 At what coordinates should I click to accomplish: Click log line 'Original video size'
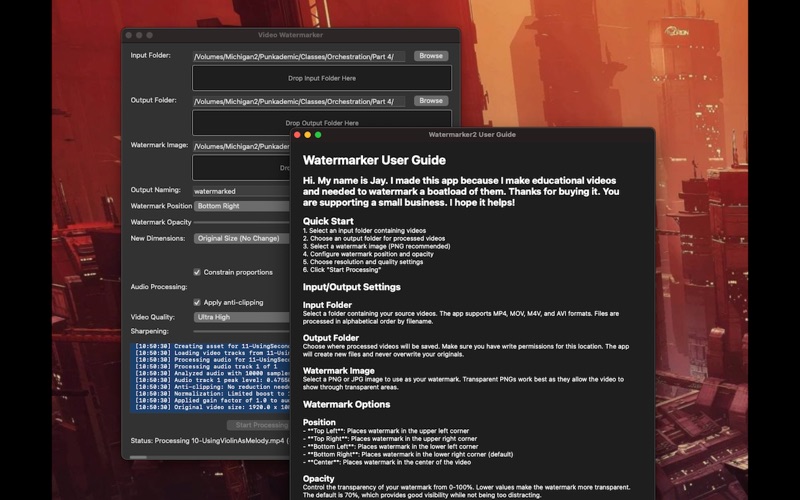point(213,407)
